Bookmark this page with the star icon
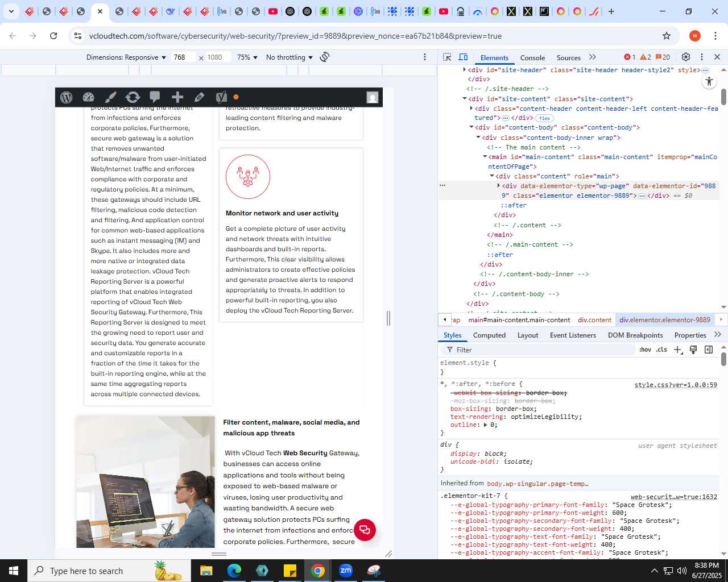Screen dimensions: 728x582 (x=667, y=36)
